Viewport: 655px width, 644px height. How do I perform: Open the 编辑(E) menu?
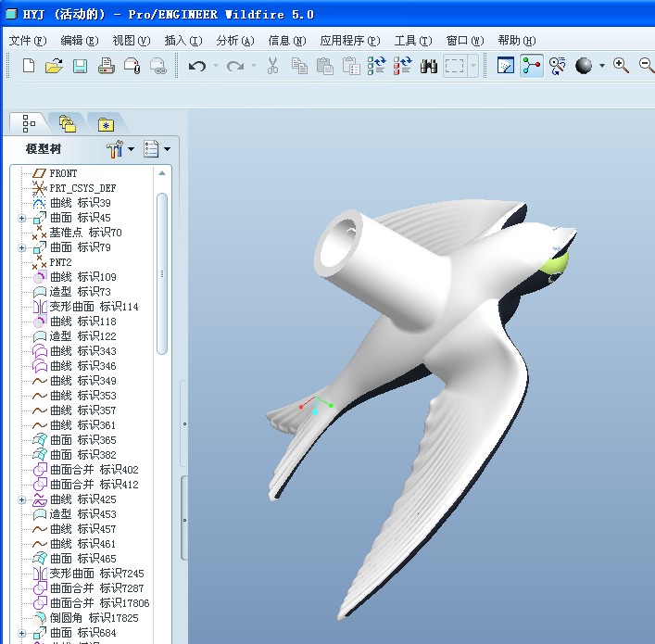(x=80, y=41)
